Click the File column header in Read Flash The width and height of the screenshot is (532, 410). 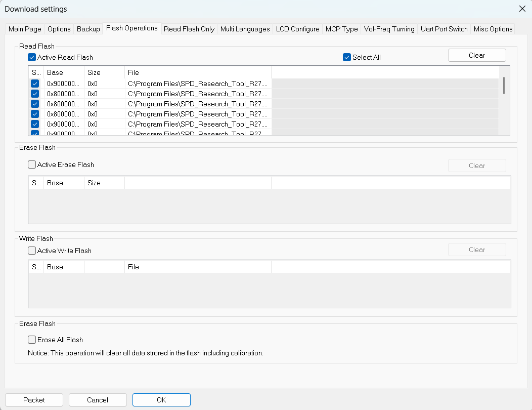coord(197,72)
